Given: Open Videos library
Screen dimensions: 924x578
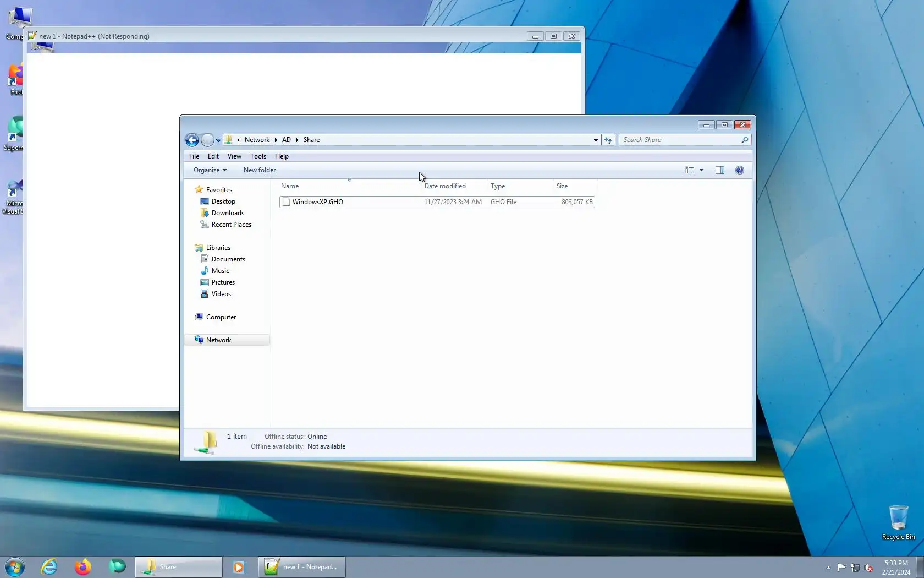Looking at the screenshot, I should click(221, 294).
